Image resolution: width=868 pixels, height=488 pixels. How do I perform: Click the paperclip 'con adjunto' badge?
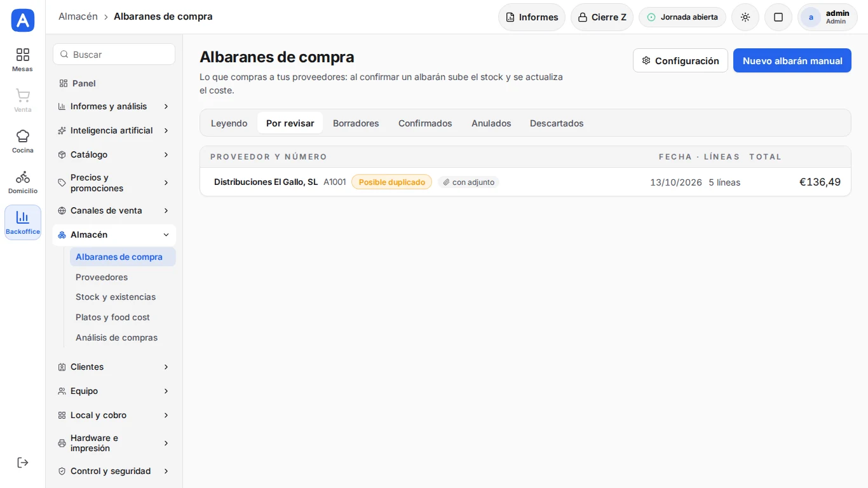point(469,182)
